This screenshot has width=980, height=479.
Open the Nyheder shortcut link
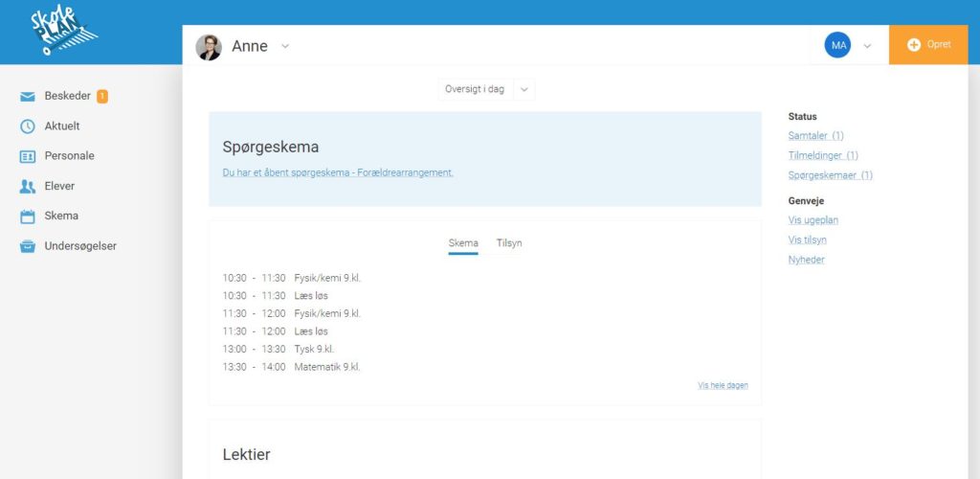[x=806, y=261]
